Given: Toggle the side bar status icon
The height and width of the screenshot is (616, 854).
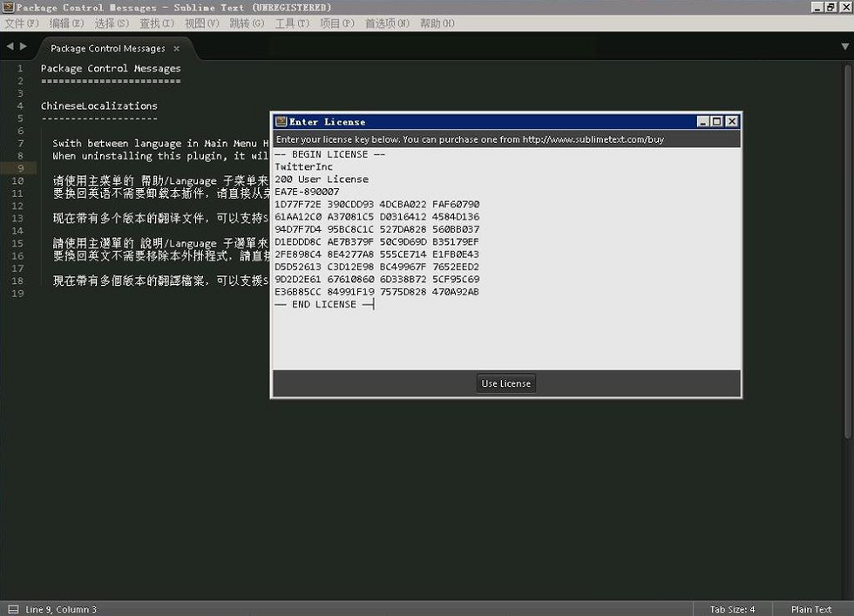Looking at the screenshot, I should point(14,609).
